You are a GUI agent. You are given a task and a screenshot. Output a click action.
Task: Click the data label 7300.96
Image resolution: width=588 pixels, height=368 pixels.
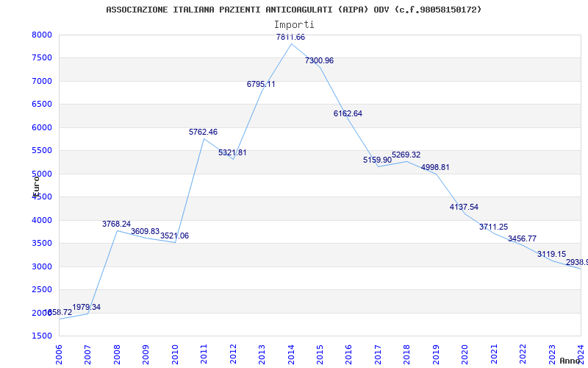point(319,61)
